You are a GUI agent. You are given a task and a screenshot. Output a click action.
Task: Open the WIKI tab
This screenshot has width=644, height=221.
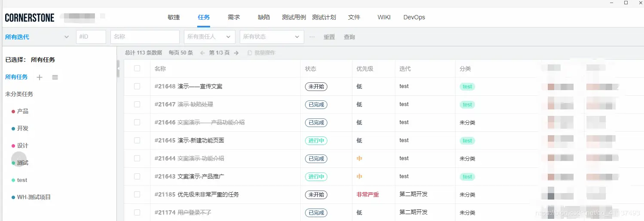point(384,18)
